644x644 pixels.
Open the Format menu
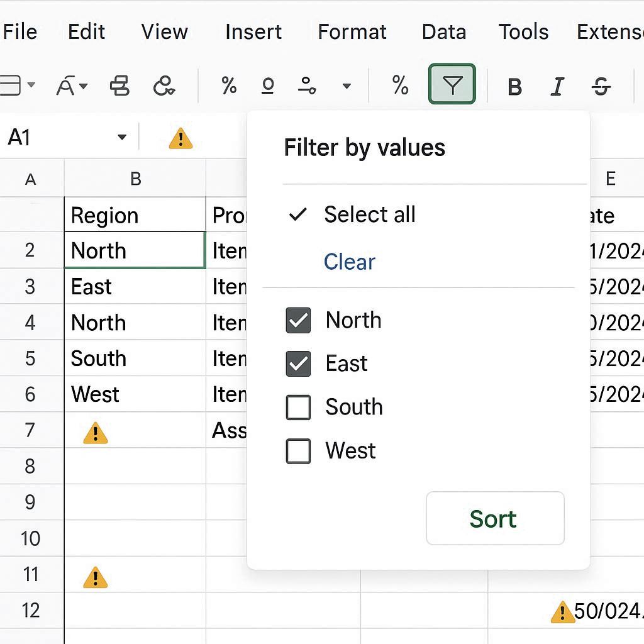click(352, 32)
